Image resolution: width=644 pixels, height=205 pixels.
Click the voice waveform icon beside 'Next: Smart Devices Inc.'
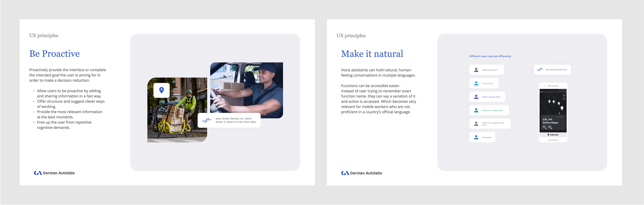[207, 120]
